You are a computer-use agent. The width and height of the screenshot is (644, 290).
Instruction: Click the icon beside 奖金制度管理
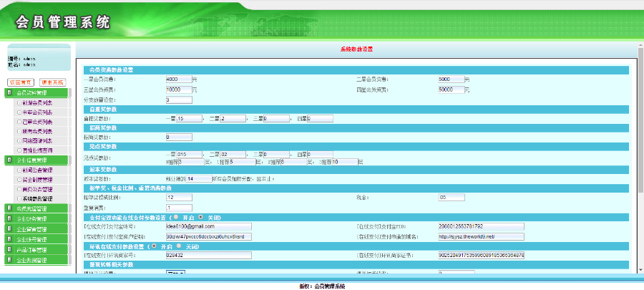pos(19,180)
